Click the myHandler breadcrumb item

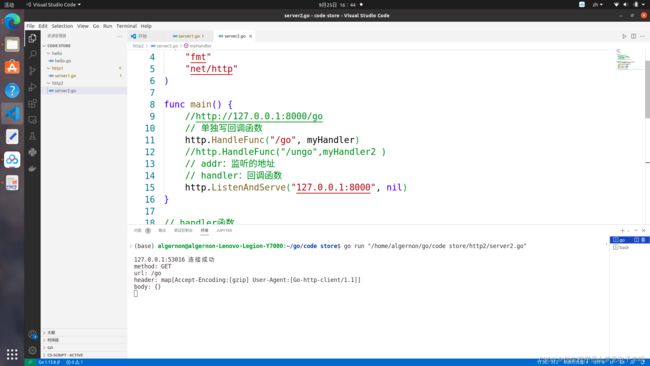(198, 46)
